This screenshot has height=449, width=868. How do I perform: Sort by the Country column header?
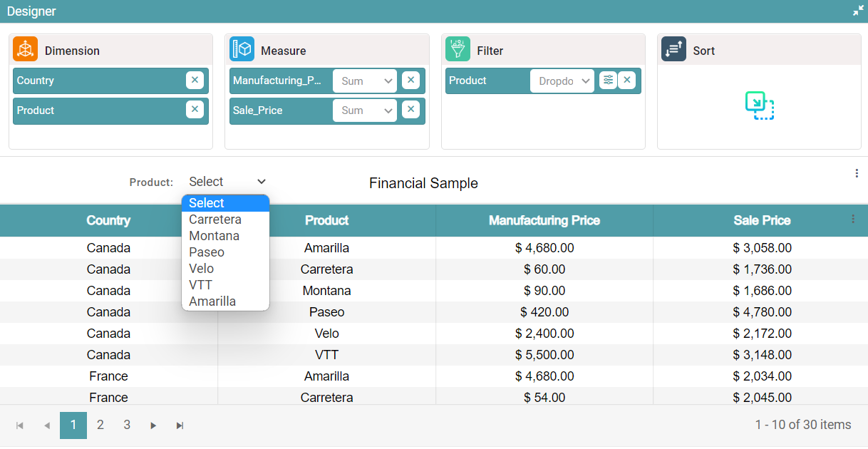click(x=108, y=220)
